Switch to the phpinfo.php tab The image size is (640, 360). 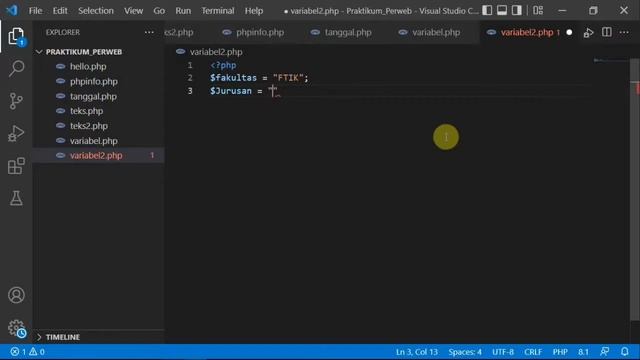[x=253, y=32]
